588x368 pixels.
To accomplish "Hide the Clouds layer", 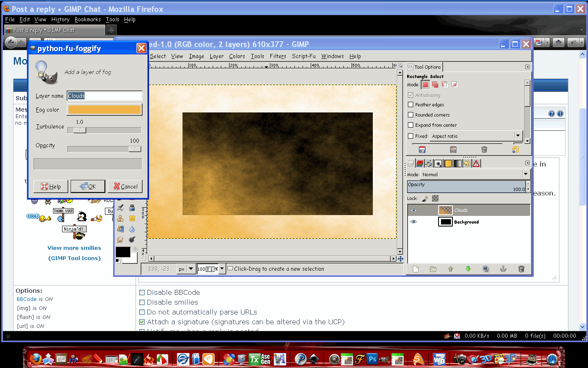I will coord(414,210).
